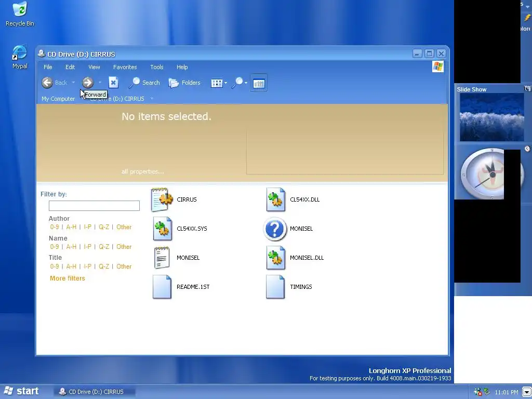Click the Back arrow button
The width and height of the screenshot is (532, 399).
click(x=47, y=83)
